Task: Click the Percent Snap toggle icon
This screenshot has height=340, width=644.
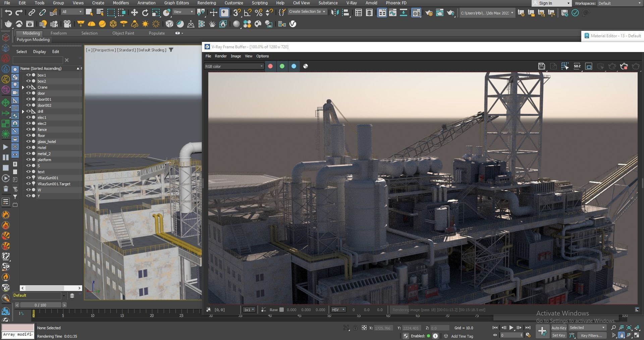Action: click(x=258, y=13)
